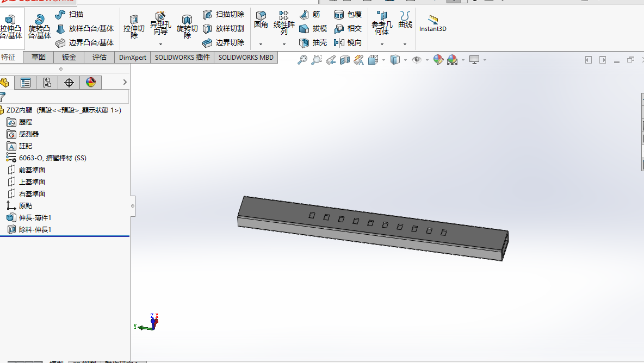The height and width of the screenshot is (363, 644).
Task: Select the Rib (筋) tool
Action: pos(309,14)
